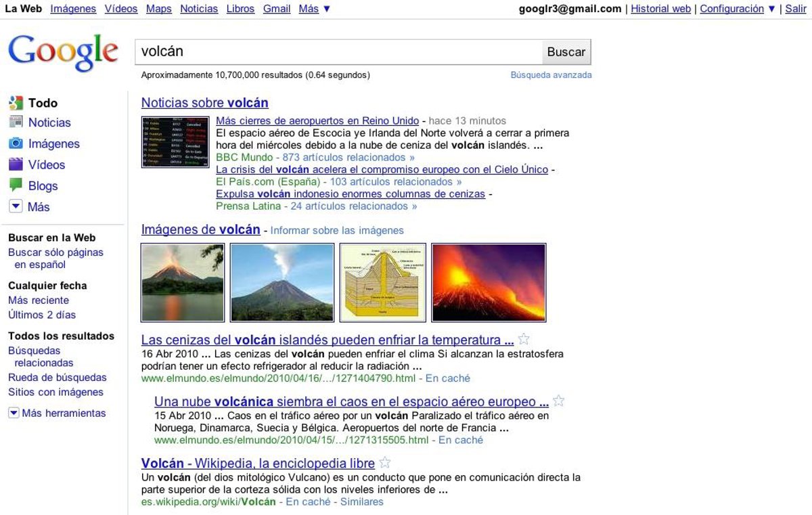812x515 pixels.
Task: Star the elmundo cenizas del volcán result
Action: click(524, 340)
